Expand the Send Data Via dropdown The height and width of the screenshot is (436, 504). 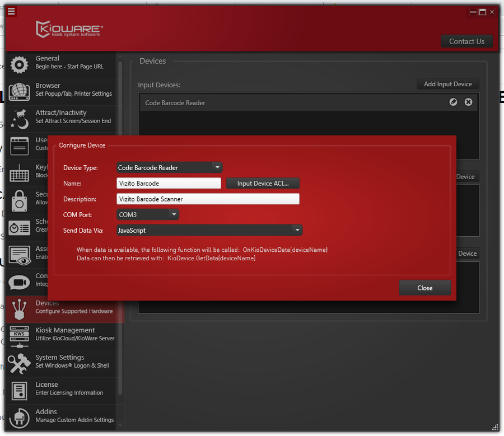pyautogui.click(x=297, y=230)
